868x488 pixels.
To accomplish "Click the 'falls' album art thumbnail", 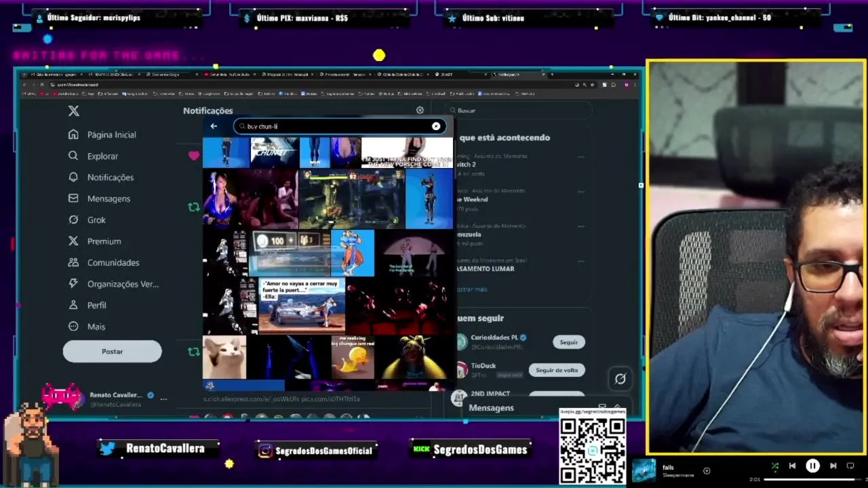I will (644, 471).
